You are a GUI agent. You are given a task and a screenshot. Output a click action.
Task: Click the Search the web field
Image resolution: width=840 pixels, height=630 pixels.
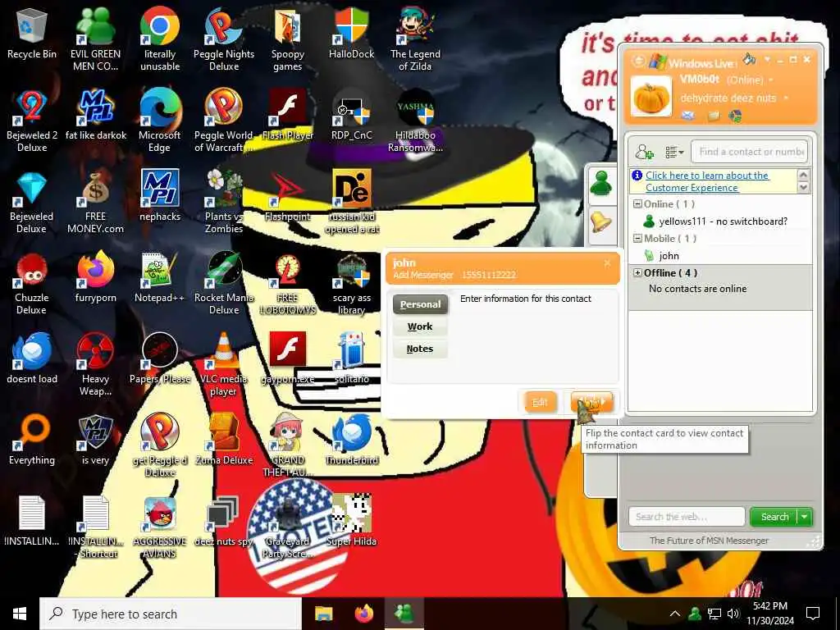coord(687,517)
